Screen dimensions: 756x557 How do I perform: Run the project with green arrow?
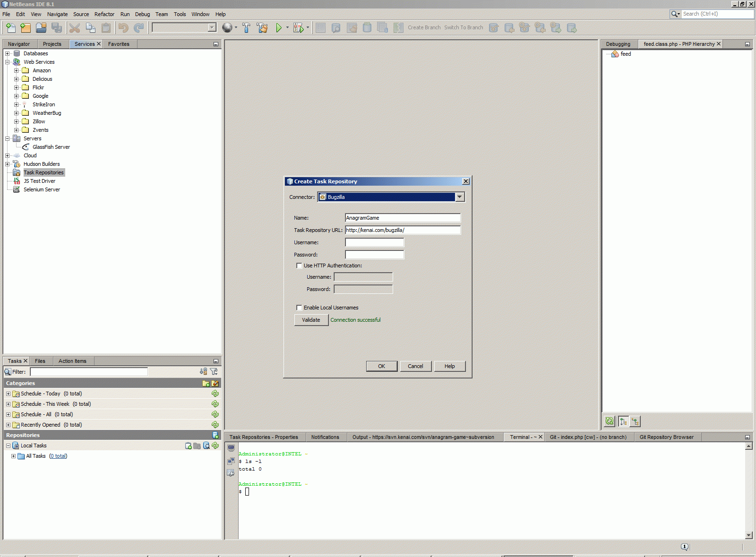[x=279, y=28]
